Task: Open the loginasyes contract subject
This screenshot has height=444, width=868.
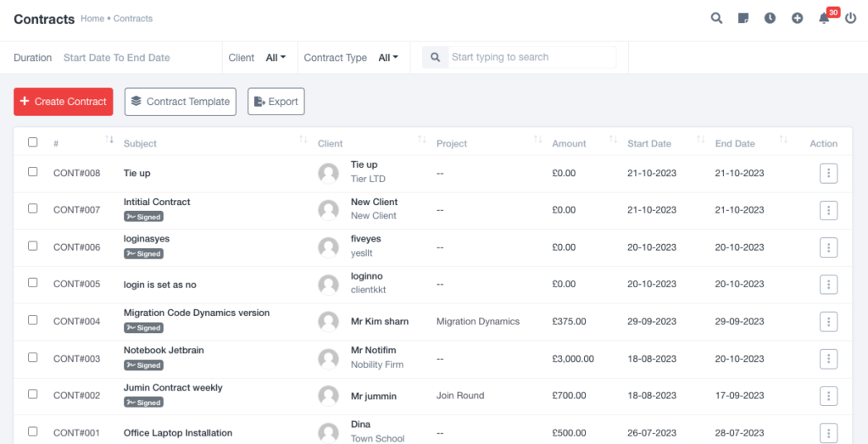Action: click(147, 239)
